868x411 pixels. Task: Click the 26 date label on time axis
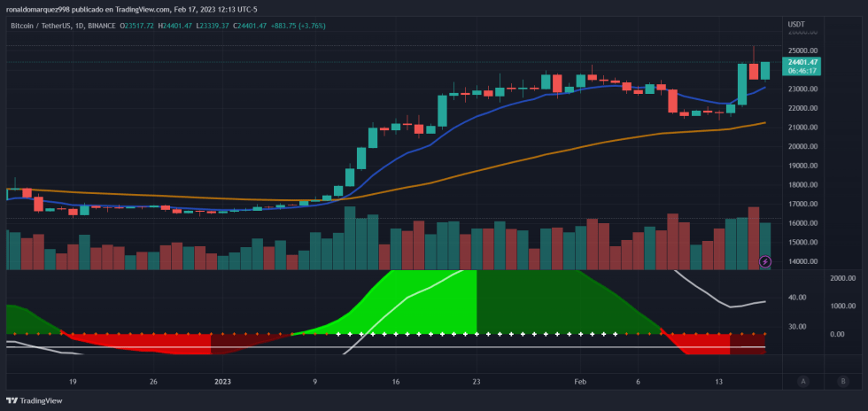click(x=154, y=382)
